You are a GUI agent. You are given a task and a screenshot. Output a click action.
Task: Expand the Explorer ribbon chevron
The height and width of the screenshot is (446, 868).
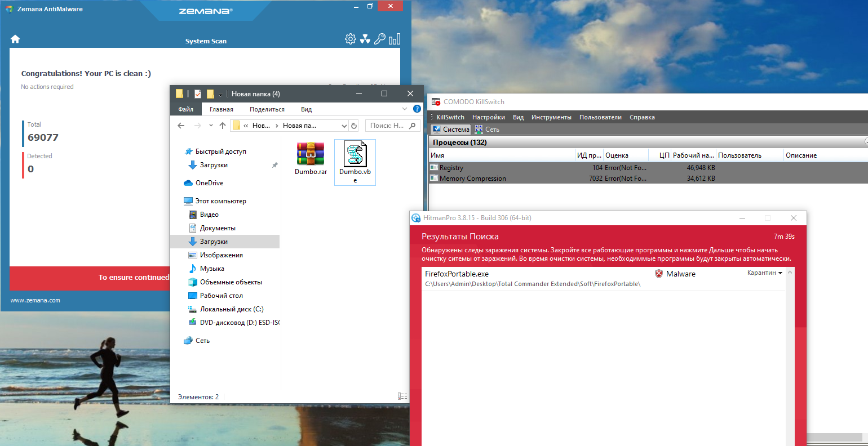click(405, 109)
